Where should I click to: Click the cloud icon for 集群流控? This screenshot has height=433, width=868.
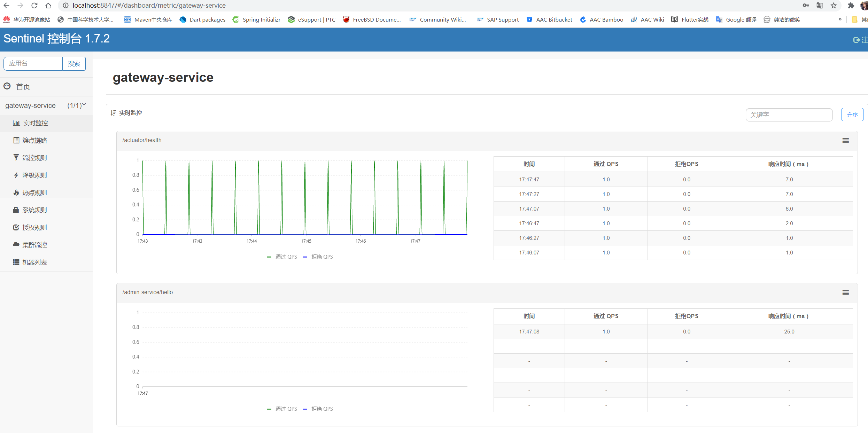coord(16,244)
